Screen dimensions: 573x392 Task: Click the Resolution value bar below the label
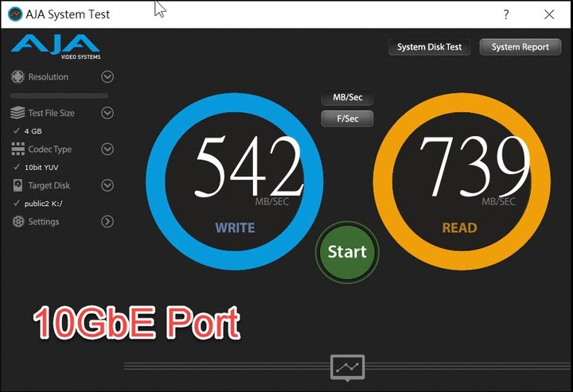59,95
